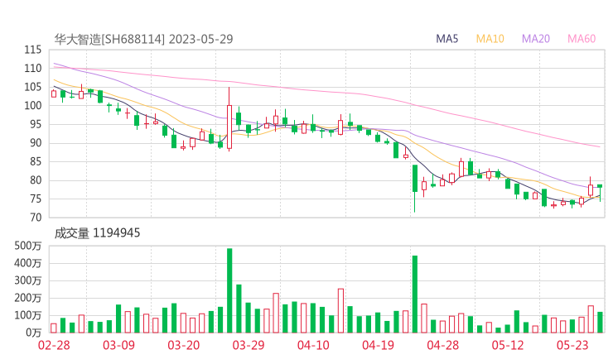
Task: Click the MA20 legend label
Action: click(x=536, y=39)
